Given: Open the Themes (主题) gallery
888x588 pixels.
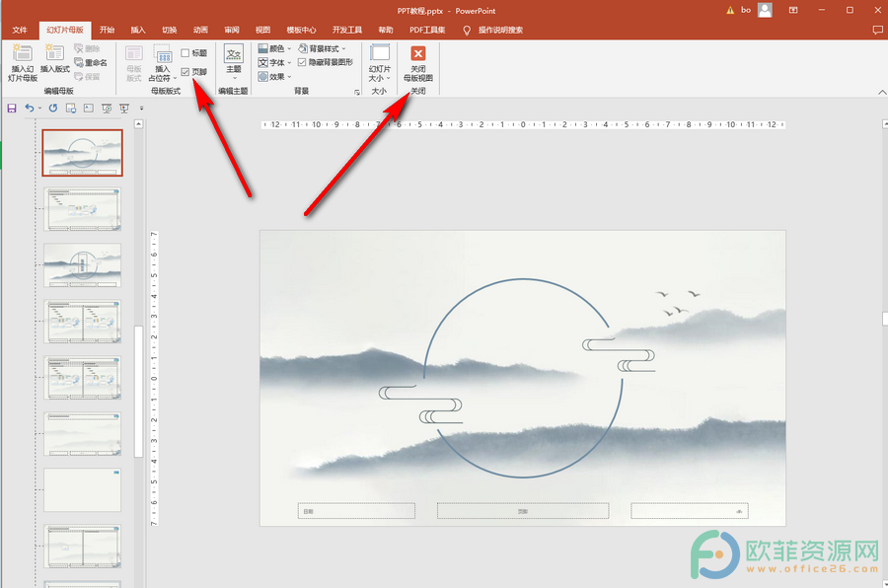Looking at the screenshot, I should click(234, 62).
